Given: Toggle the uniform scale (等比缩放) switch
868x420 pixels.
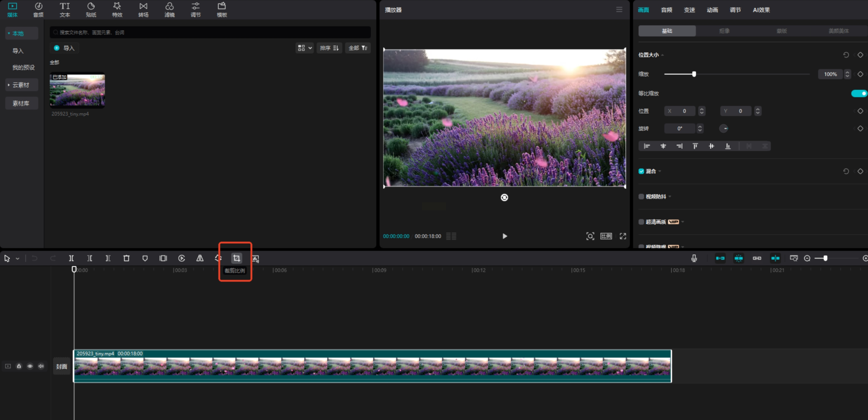Looking at the screenshot, I should point(859,93).
